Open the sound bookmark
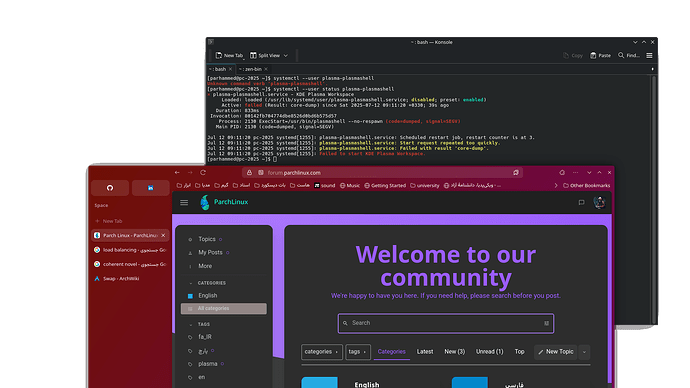Screen dimensions: 690x388 325,186
